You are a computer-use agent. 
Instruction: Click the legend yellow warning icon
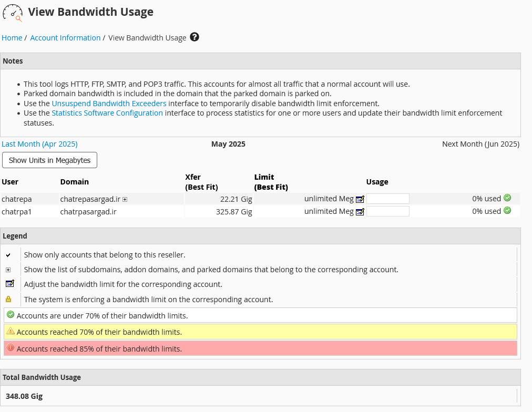10,331
